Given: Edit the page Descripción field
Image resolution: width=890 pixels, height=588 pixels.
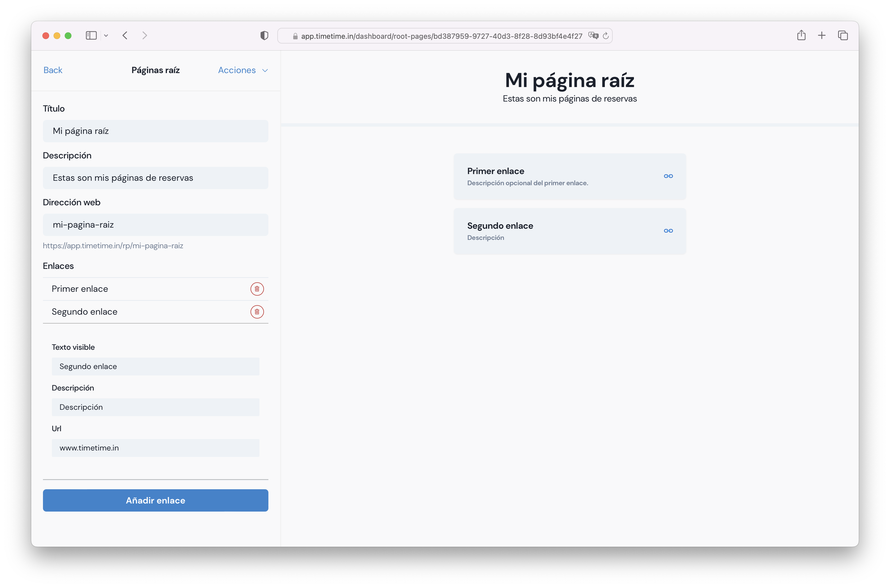Looking at the screenshot, I should pyautogui.click(x=156, y=178).
